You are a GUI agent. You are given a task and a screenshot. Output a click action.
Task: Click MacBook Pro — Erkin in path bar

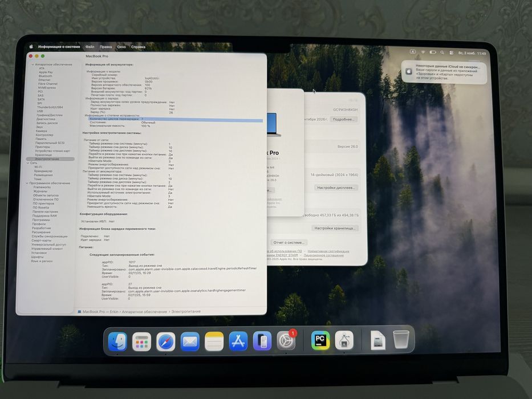click(100, 311)
